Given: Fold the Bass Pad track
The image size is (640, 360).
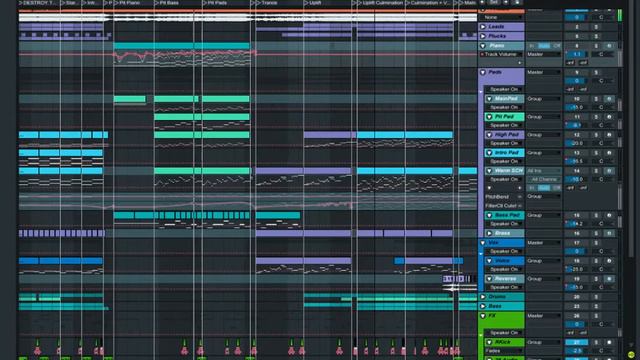Looking at the screenshot, I should tap(489, 215).
